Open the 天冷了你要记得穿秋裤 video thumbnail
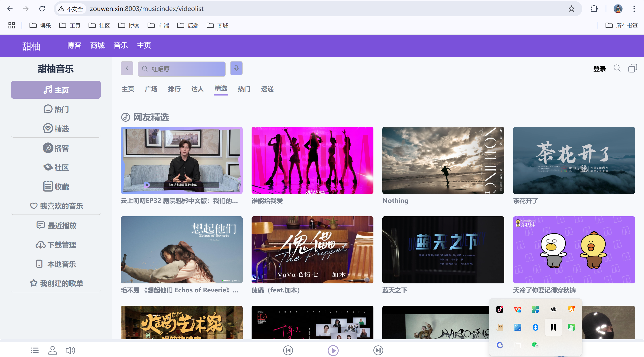Image resolution: width=644 pixels, height=357 pixels. pyautogui.click(x=574, y=250)
